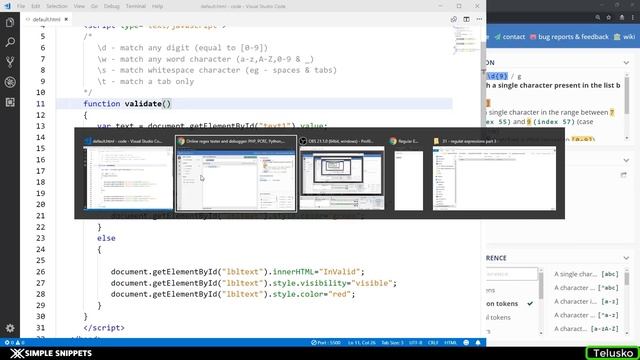Select the all tokens category
Image resolution: width=640 pixels, height=360 pixels.
498,317
